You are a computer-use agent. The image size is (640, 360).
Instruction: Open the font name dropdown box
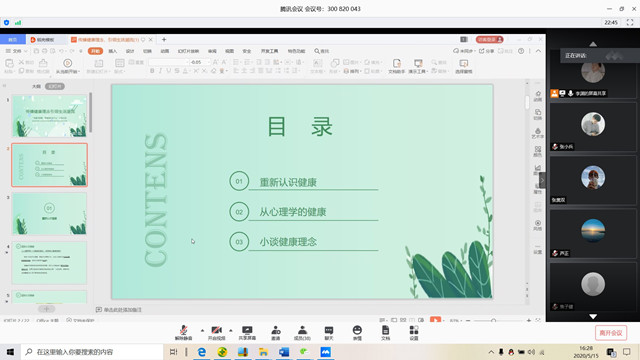[169, 62]
